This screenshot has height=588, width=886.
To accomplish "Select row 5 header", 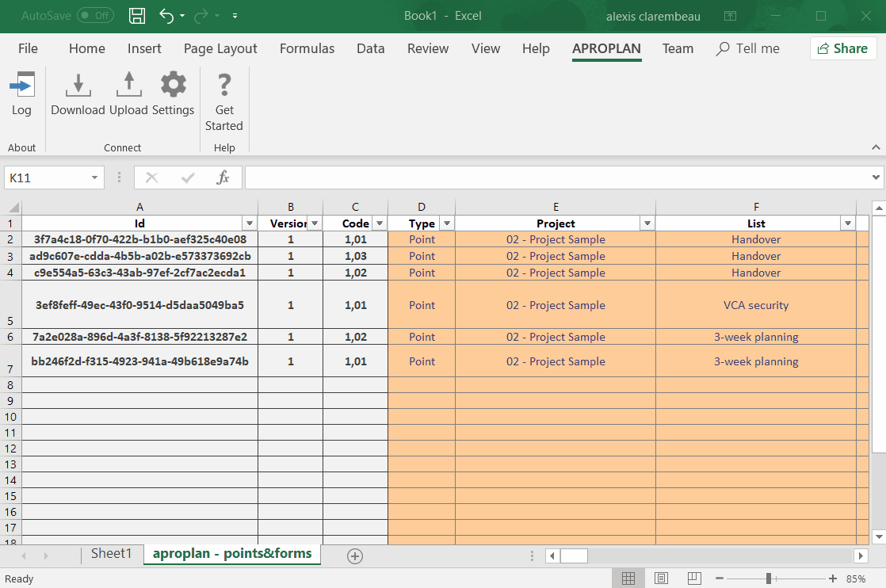I will (x=10, y=304).
